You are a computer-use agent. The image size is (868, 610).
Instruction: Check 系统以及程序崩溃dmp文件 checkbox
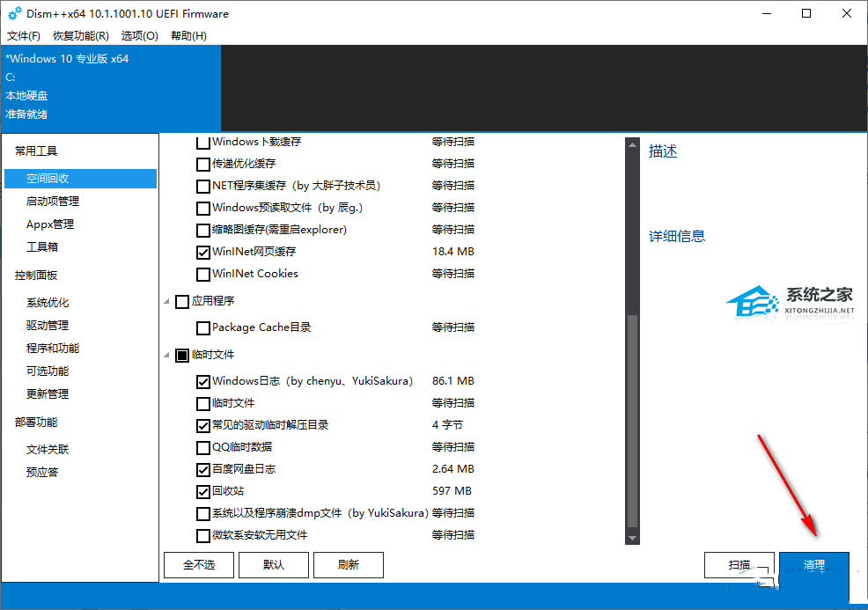pyautogui.click(x=203, y=514)
